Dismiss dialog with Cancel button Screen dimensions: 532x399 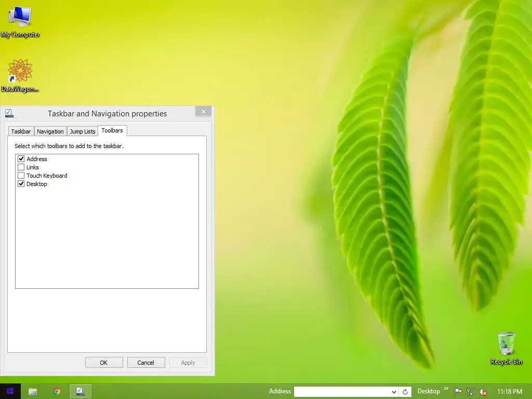(146, 362)
